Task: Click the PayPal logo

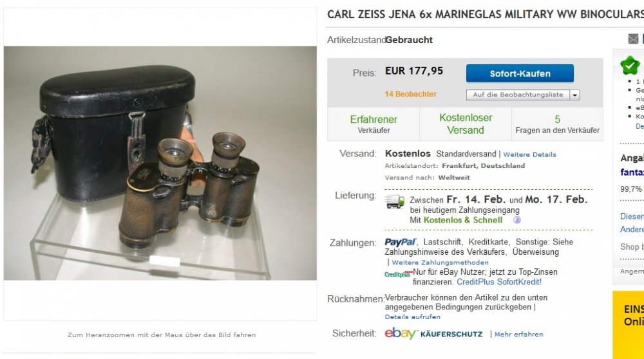Action: pos(400,242)
